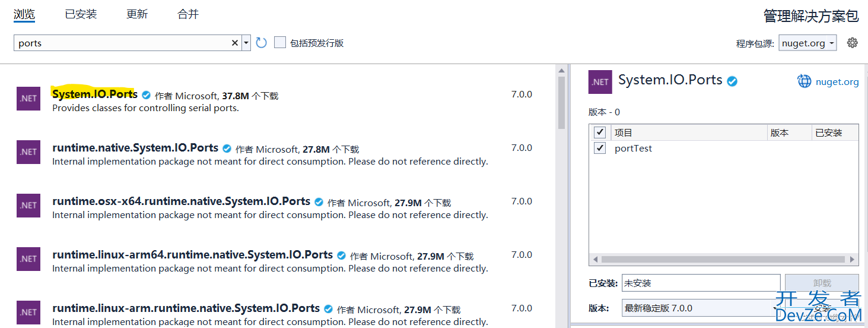Click verified badge in details panel header
The height and width of the screenshot is (328, 868).
coord(733,81)
